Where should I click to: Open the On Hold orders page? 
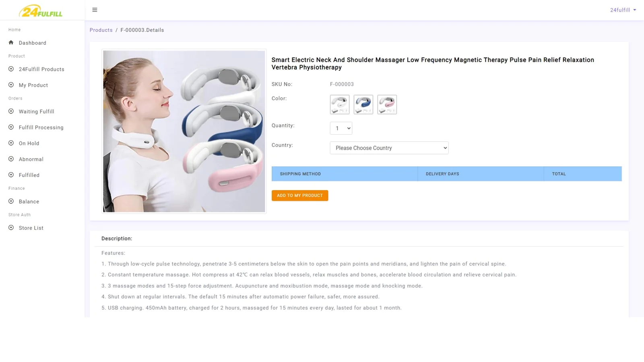click(29, 143)
